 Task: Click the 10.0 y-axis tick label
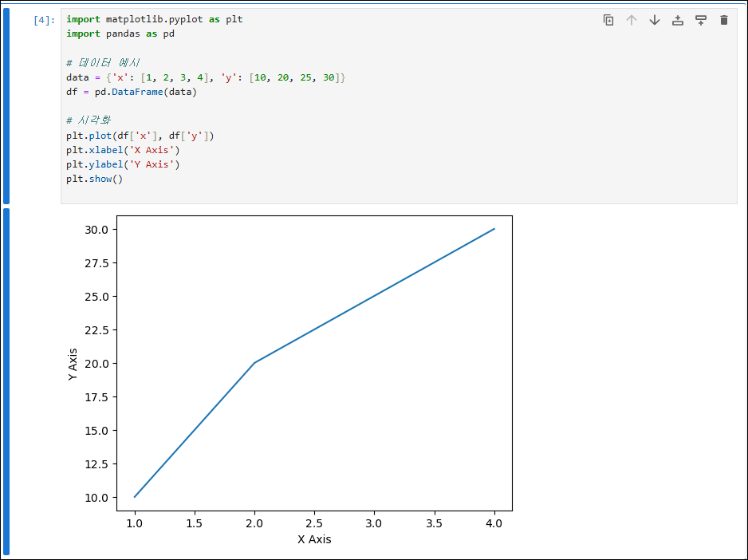(96, 498)
